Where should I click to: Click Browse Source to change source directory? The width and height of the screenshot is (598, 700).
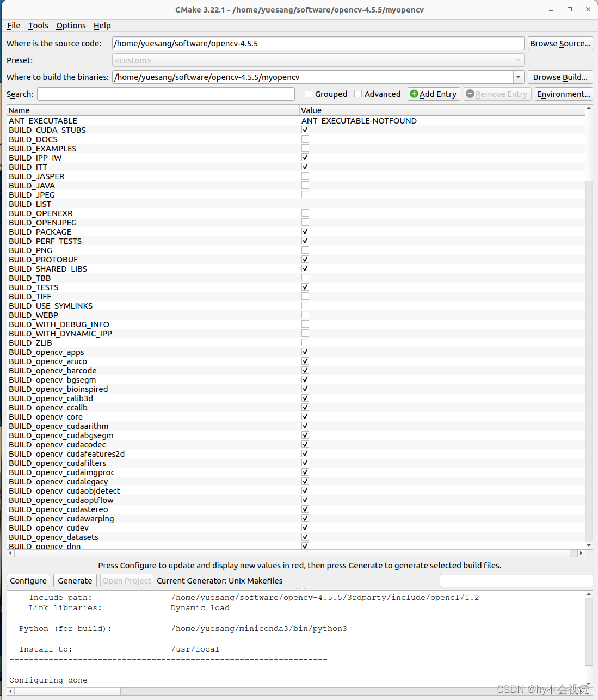(560, 43)
